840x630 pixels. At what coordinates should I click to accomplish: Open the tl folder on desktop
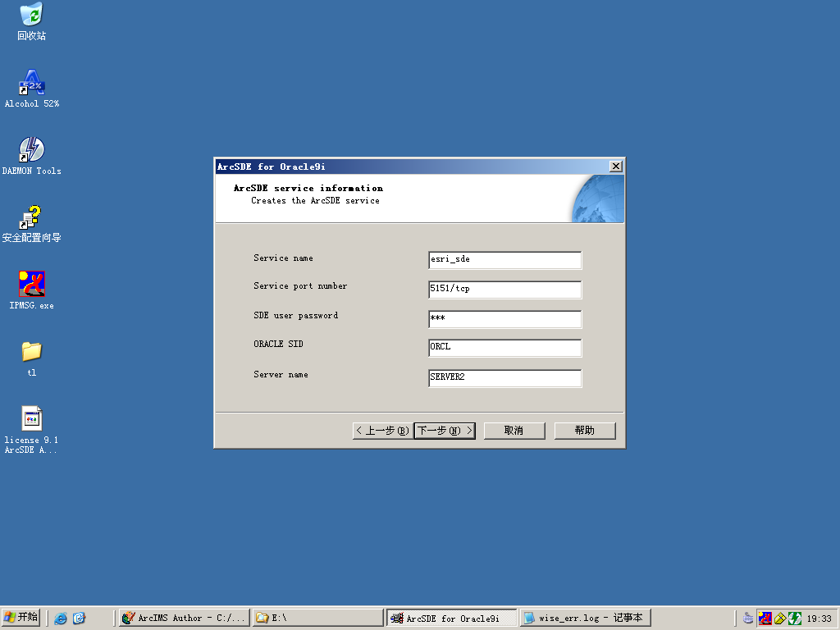click(x=31, y=352)
